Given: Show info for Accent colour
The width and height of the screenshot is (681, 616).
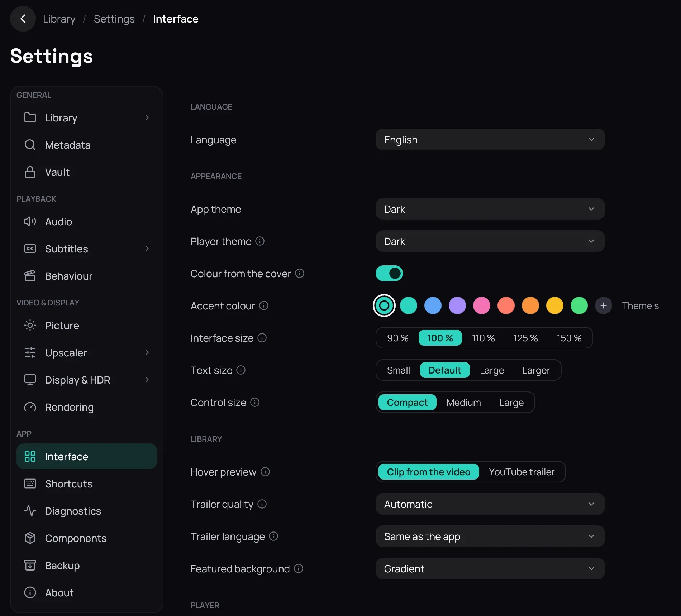Looking at the screenshot, I should [x=264, y=305].
